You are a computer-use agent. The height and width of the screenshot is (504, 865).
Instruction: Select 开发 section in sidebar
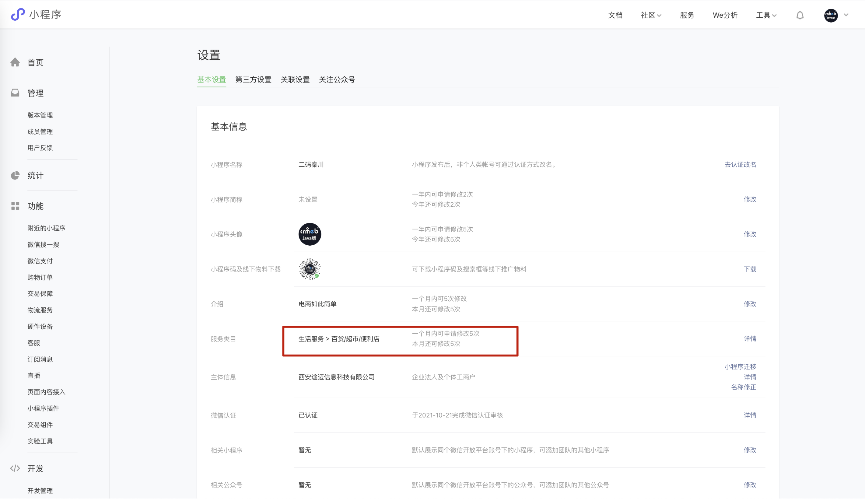[35, 469]
